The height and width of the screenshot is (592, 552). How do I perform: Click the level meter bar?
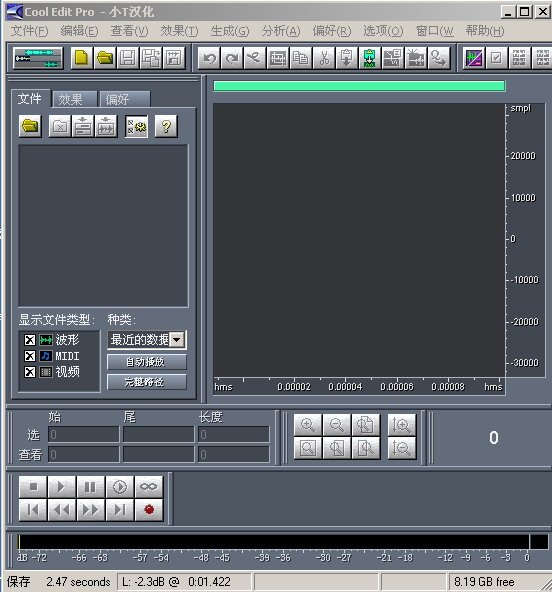click(x=283, y=542)
